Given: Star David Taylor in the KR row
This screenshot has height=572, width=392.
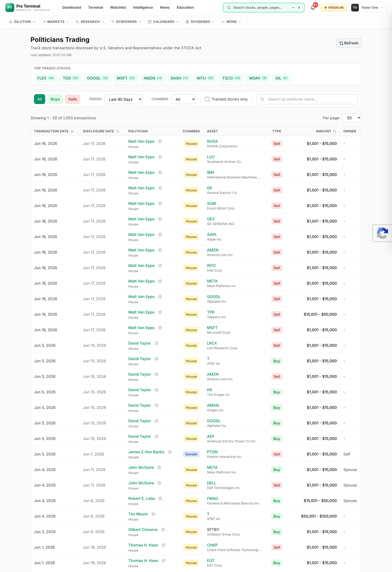Looking at the screenshot, I should 156,390.
